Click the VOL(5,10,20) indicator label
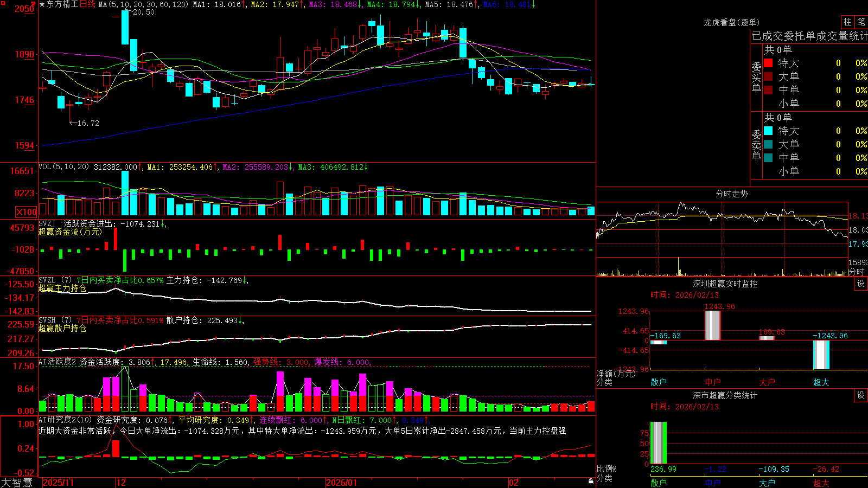The height and width of the screenshot is (488, 868). click(63, 167)
